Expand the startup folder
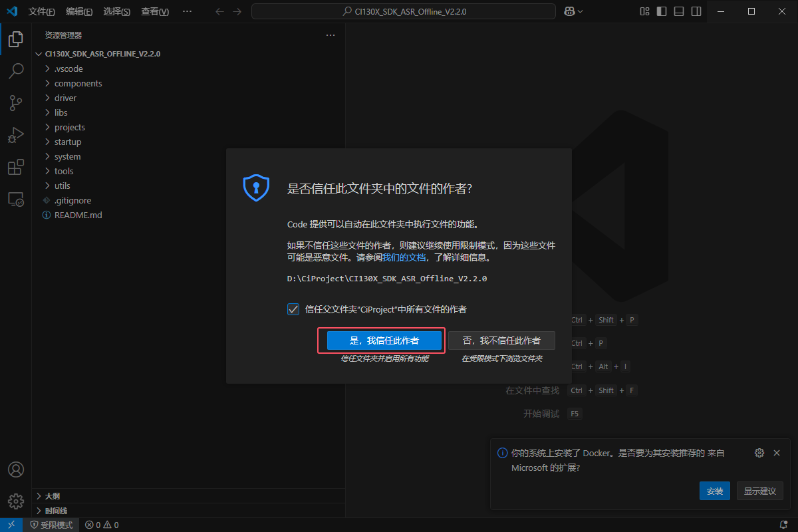Viewport: 798px width, 532px height. pos(190,142)
